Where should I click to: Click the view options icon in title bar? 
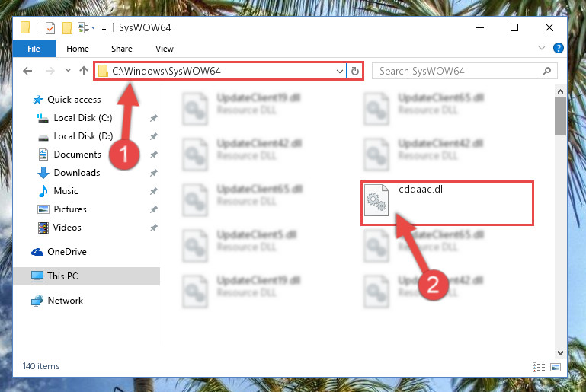pyautogui.click(x=83, y=27)
